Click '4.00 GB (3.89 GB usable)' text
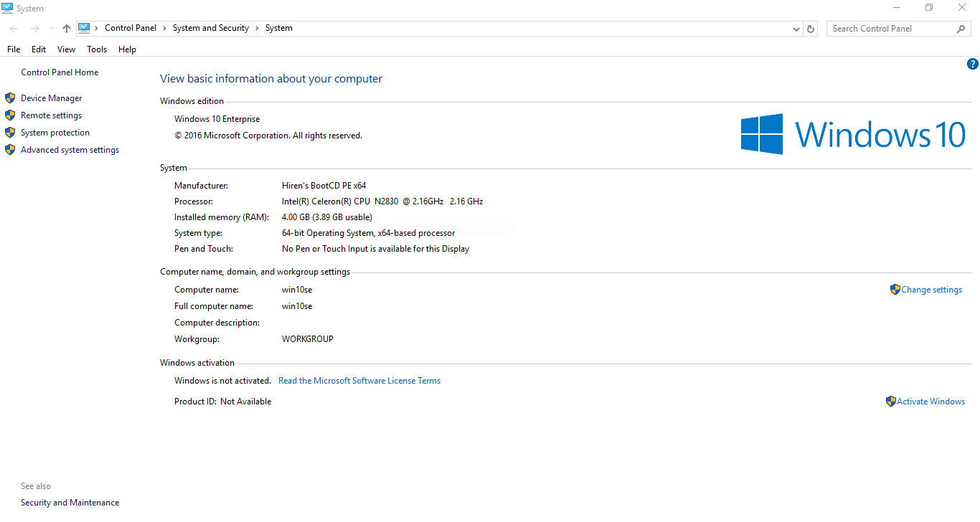The height and width of the screenshot is (522, 980). 327,217
